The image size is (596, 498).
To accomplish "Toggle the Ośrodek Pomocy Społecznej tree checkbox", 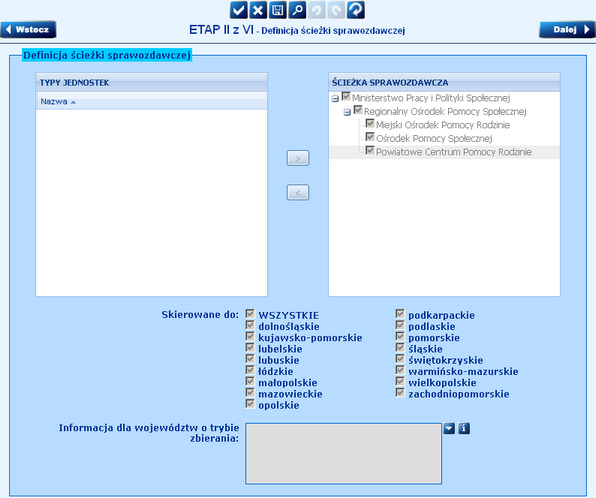I will pyautogui.click(x=370, y=136).
